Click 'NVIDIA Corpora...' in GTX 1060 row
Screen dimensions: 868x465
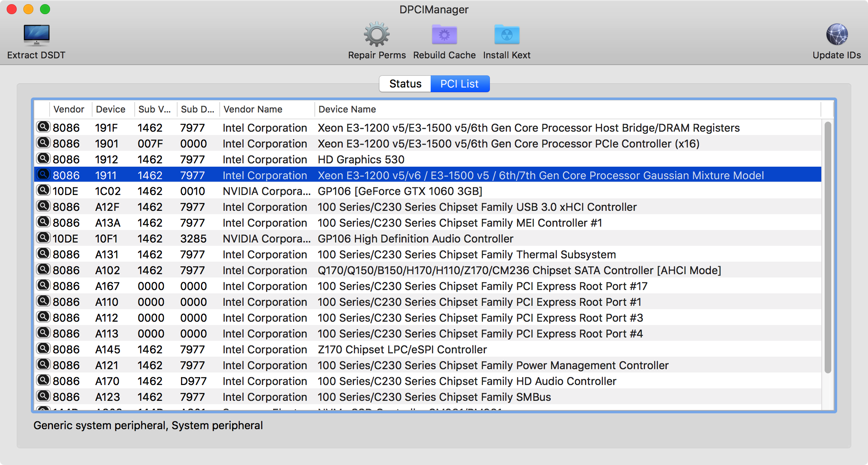pos(267,191)
